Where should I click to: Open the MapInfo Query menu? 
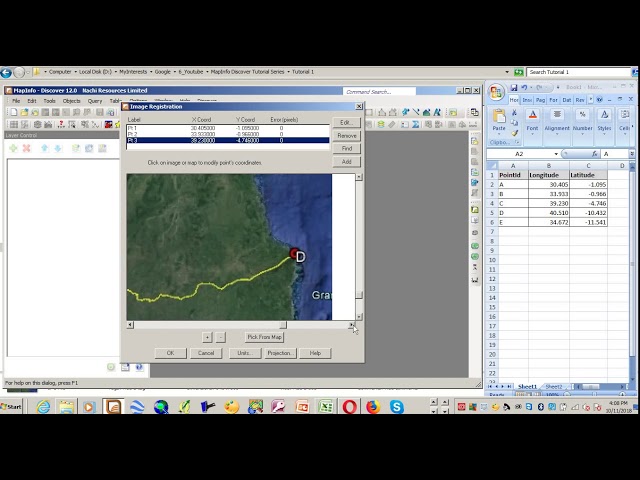[x=95, y=101]
